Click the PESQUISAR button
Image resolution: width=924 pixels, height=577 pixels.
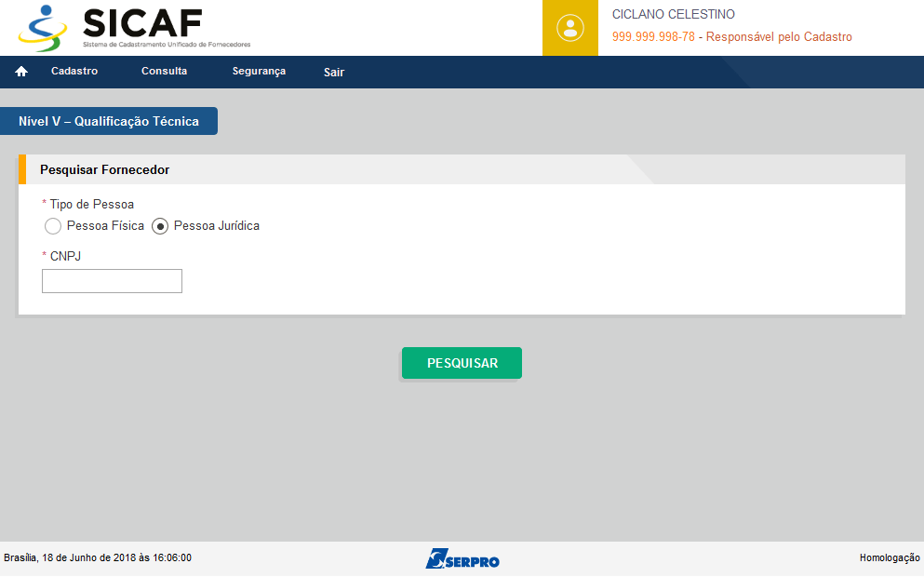point(462,363)
